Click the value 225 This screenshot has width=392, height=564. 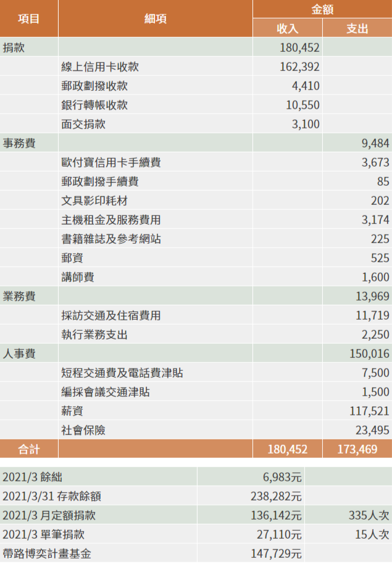(x=380, y=239)
